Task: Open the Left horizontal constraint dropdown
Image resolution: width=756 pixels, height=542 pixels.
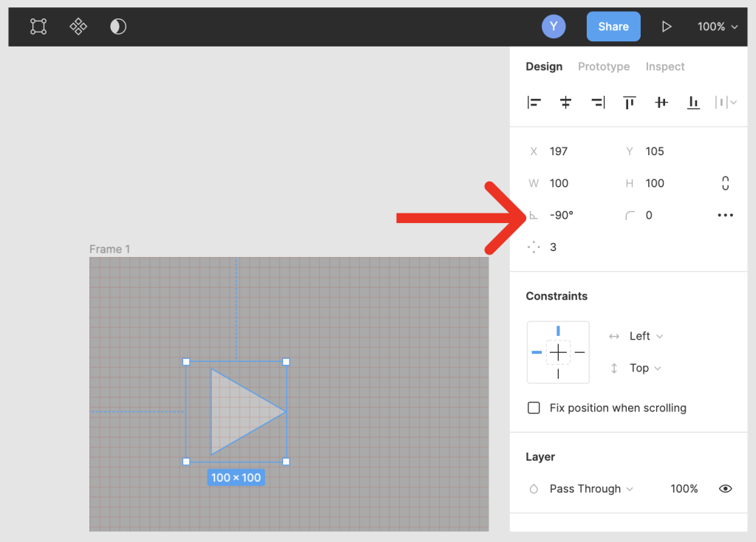Action: [645, 336]
